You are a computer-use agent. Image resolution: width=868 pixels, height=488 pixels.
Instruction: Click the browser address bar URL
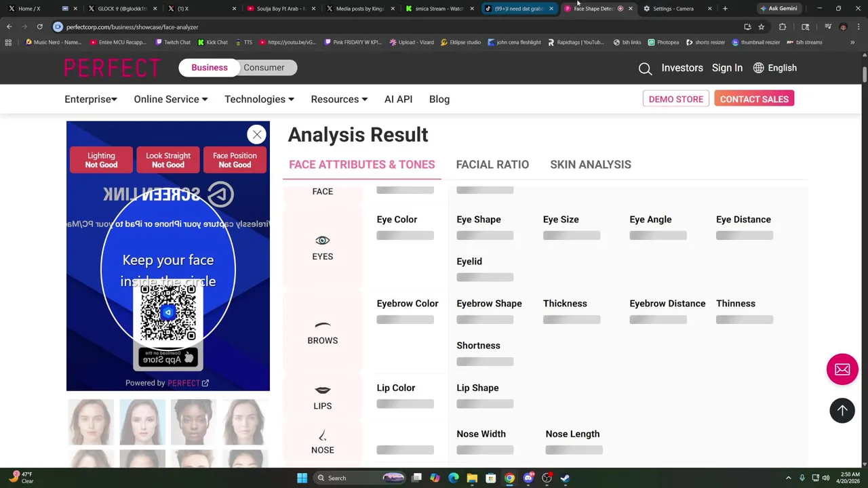pos(132,27)
